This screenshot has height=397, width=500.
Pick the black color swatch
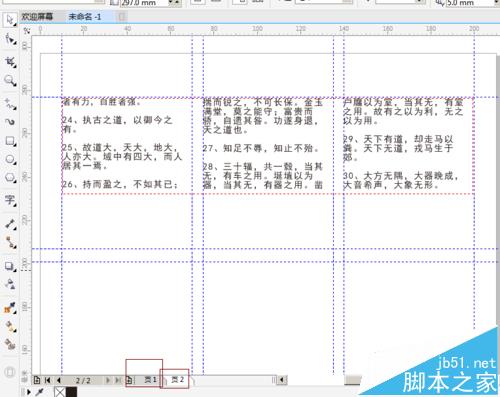[x=71, y=392]
